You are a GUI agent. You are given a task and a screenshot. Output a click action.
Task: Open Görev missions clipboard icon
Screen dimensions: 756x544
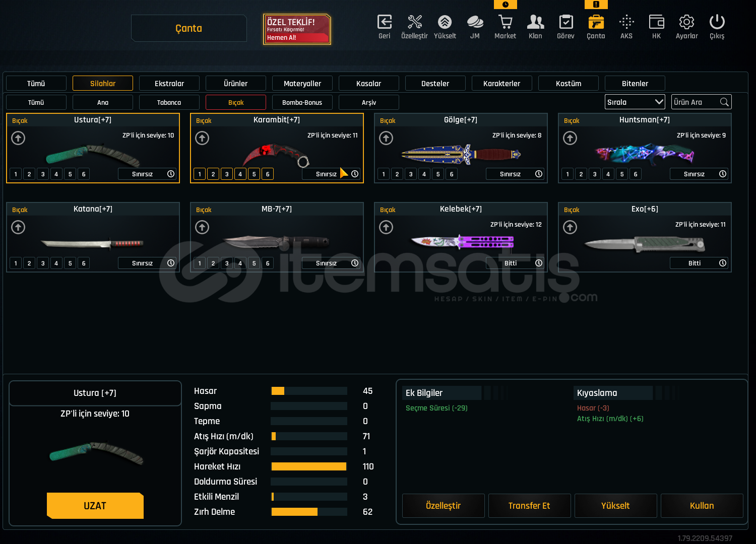coord(565,23)
